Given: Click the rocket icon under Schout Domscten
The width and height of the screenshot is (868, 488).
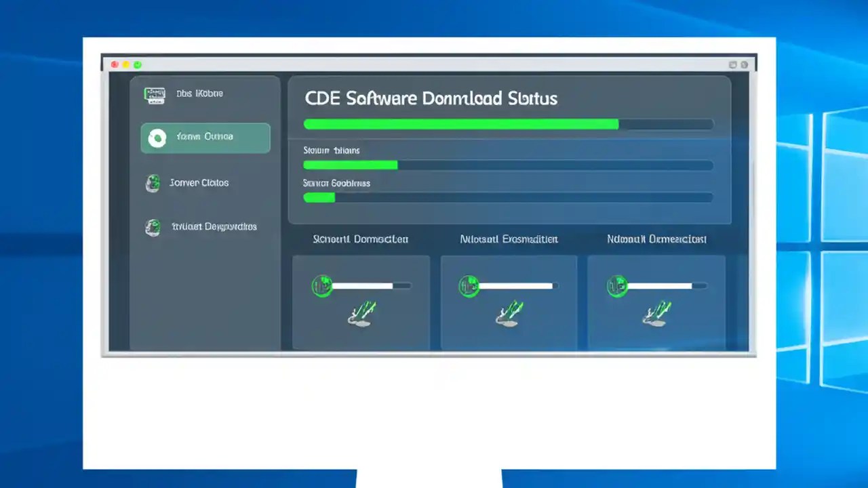Looking at the screenshot, I should pyautogui.click(x=360, y=313).
